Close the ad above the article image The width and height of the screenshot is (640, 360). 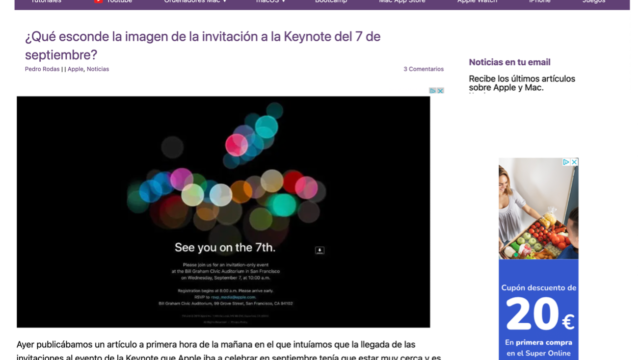pos(440,91)
